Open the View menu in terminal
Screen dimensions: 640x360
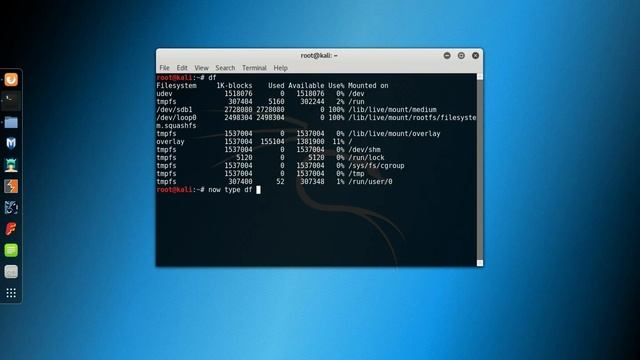(x=201, y=68)
